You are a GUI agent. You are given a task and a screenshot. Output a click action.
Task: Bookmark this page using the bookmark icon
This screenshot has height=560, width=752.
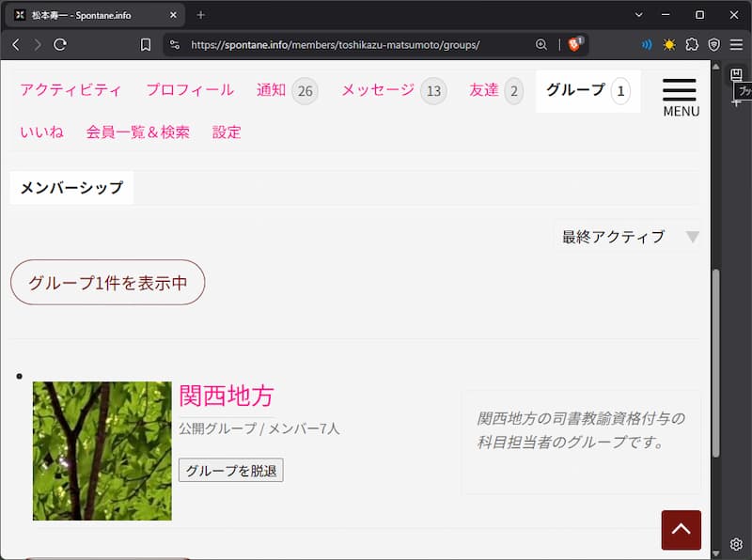146,45
